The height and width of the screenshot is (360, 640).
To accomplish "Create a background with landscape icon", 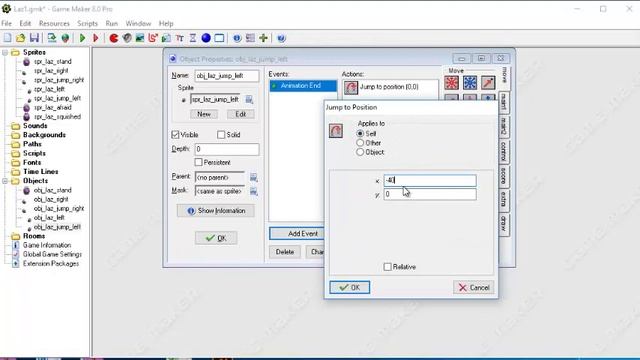I will click(x=140, y=38).
